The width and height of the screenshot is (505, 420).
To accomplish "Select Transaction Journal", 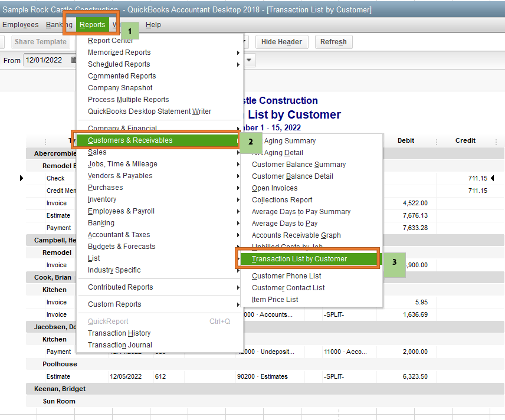I will (159, 345).
